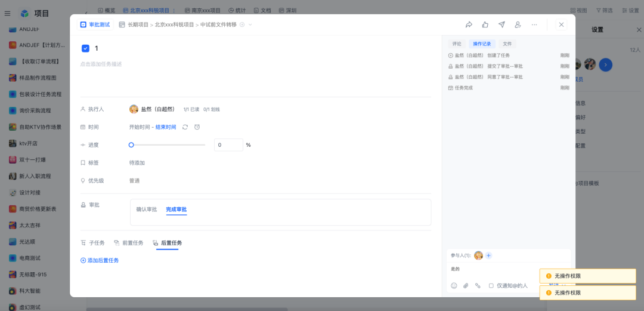Screen dimensions: 644x311
Task: Open the 子任务 tab
Action: coord(93,243)
